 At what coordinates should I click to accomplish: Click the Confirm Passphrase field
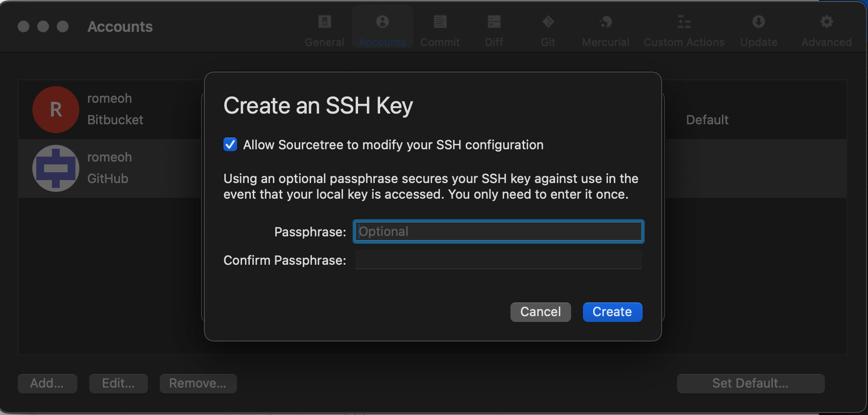pos(499,260)
